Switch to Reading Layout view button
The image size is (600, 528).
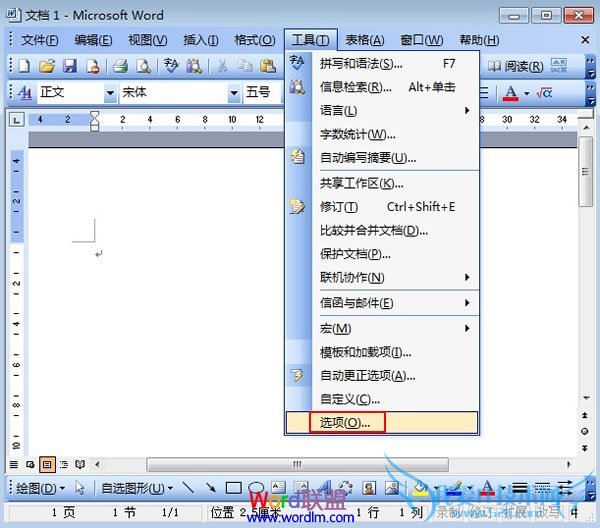[80, 464]
